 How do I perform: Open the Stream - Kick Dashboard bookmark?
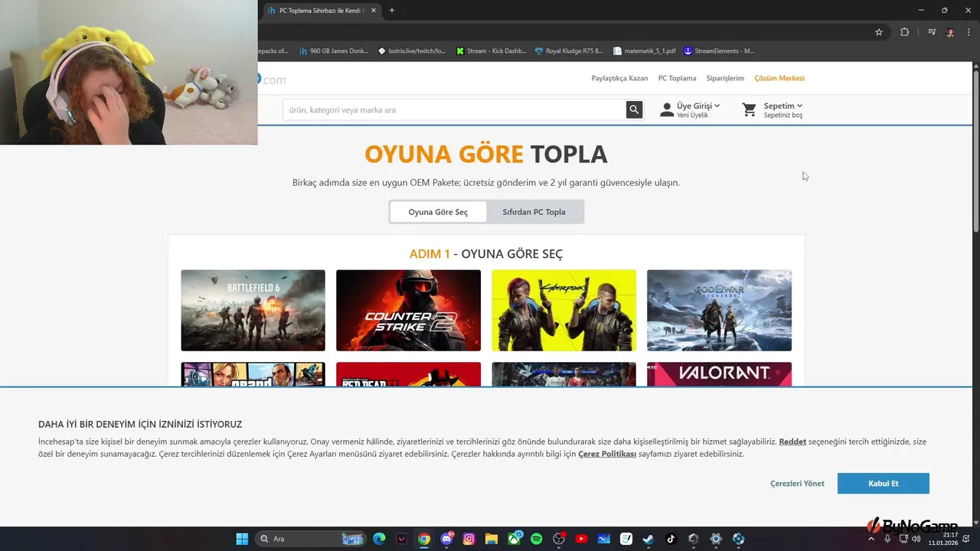491,51
